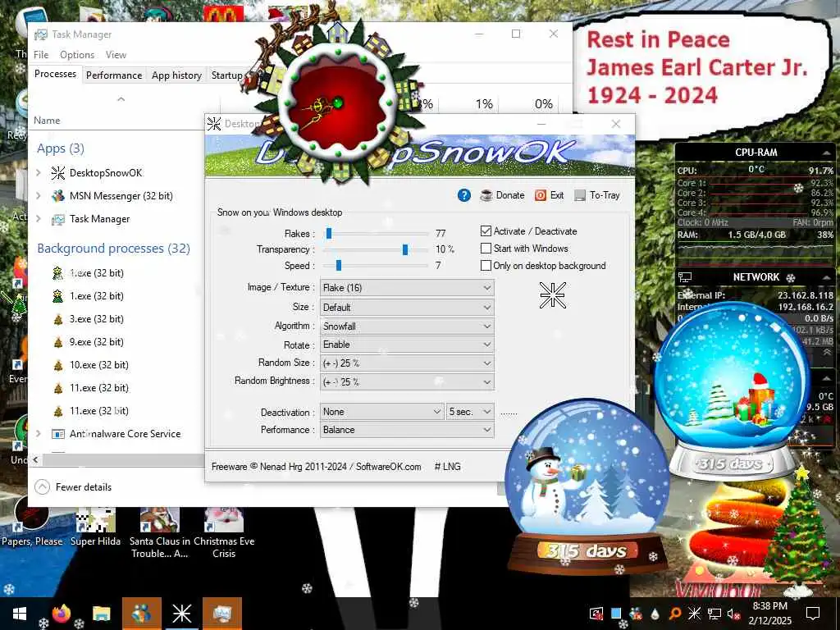The image size is (840, 630).
Task: Open the 5 sec. dropdown
Action: click(x=470, y=412)
